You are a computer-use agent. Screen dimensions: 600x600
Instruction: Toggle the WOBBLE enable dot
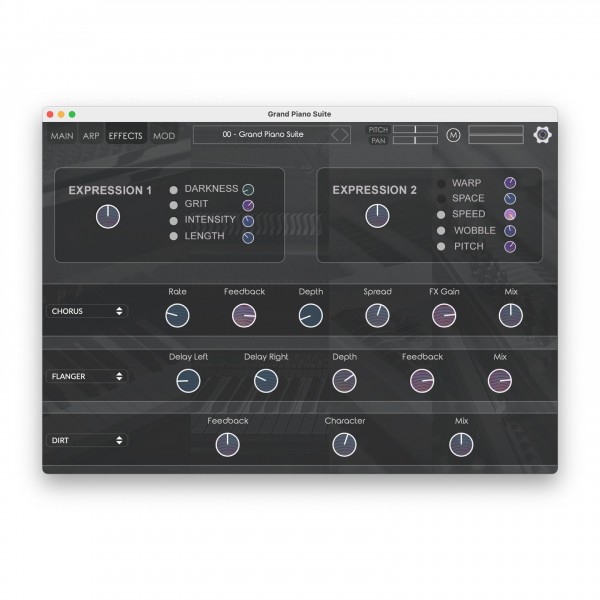(x=441, y=231)
